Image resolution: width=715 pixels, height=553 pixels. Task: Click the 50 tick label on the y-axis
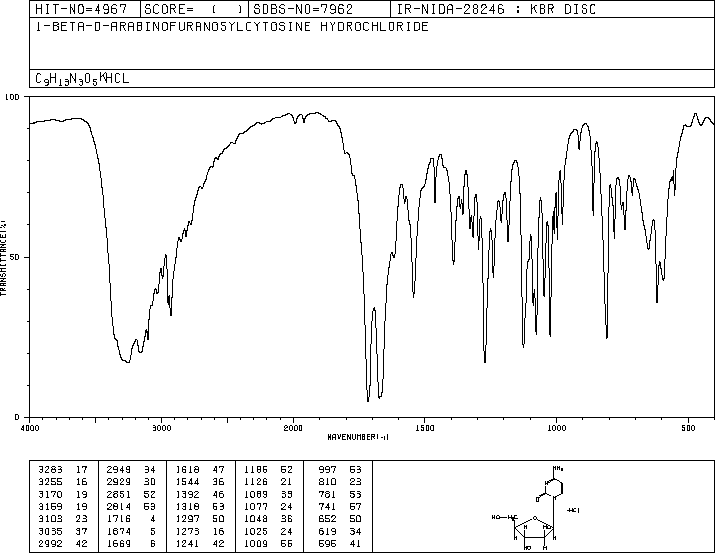click(15, 257)
